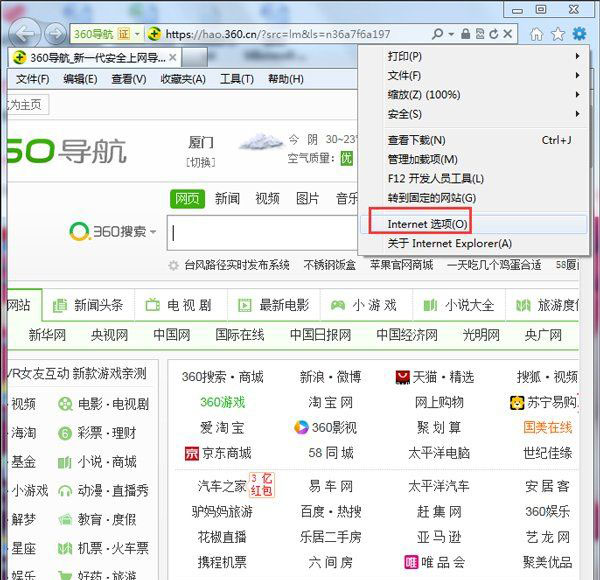Open the 工具(T) menu
600x580 pixels.
click(237, 79)
